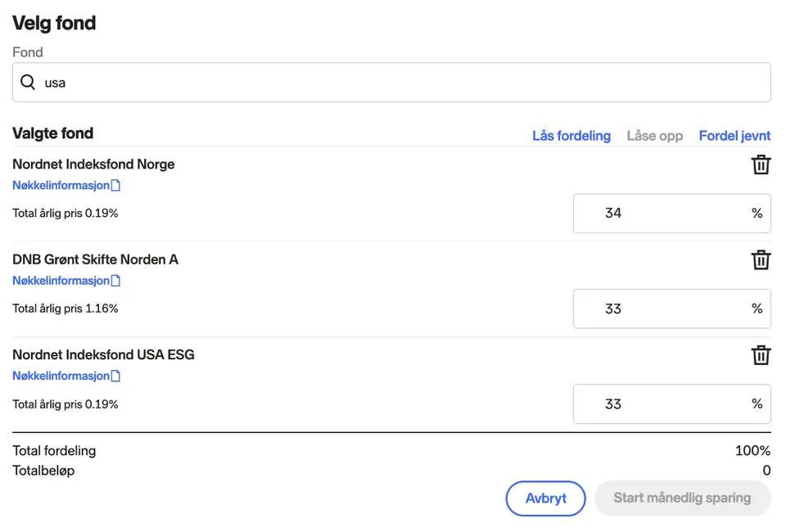Open Nøkkelinformasjon for DNB Grønt Skifte Norden A
The width and height of the screenshot is (786, 532).
tap(61, 281)
